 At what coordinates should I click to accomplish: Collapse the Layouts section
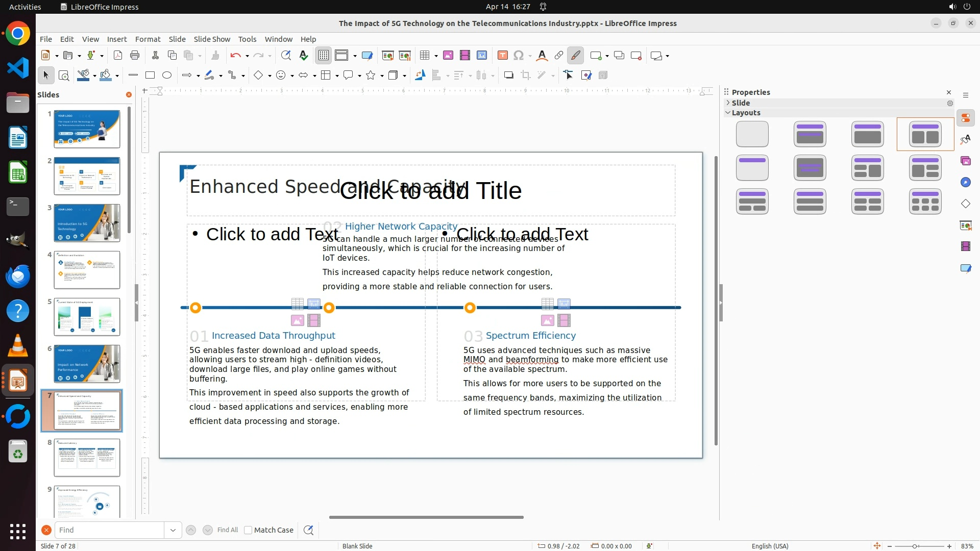pyautogui.click(x=728, y=113)
